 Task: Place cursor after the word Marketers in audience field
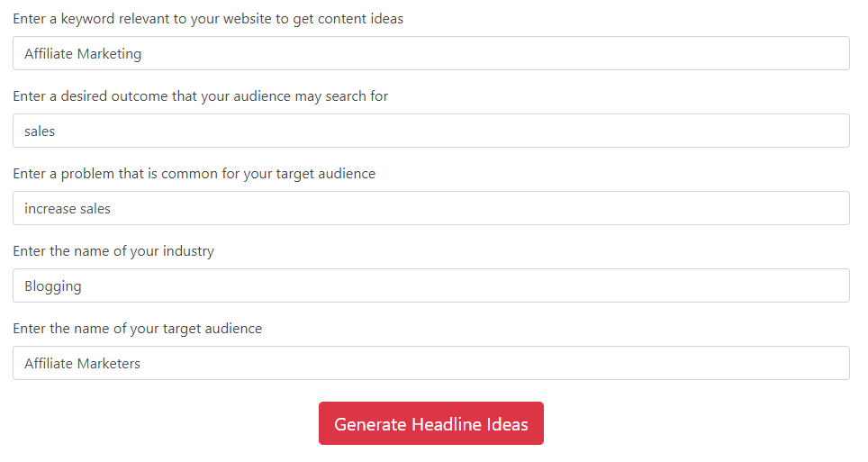pyautogui.click(x=141, y=364)
